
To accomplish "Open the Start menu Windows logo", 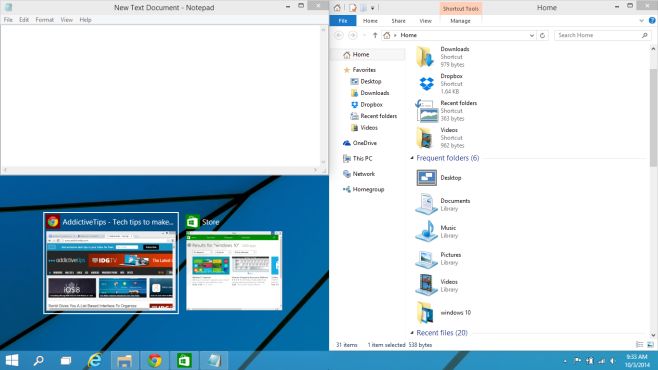I will tap(12, 360).
